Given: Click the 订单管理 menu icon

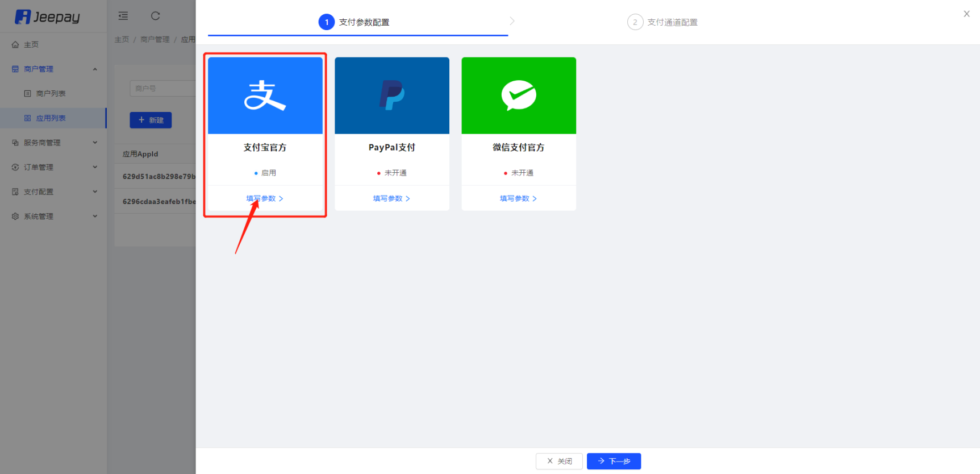Looking at the screenshot, I should coord(15,167).
